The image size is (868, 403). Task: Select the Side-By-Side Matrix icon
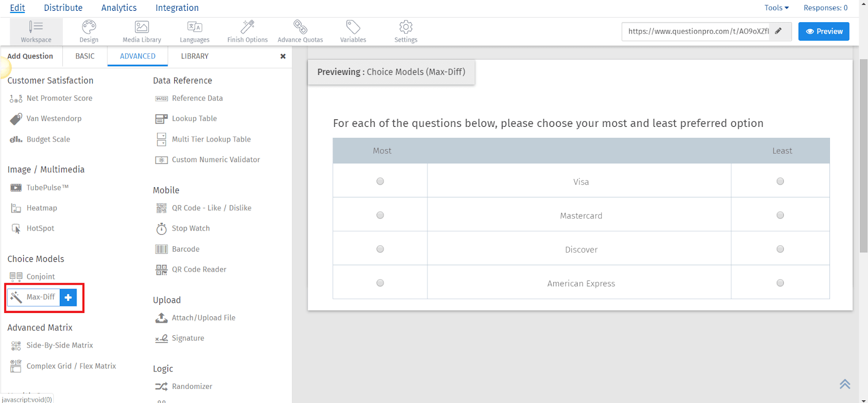pyautogui.click(x=16, y=346)
